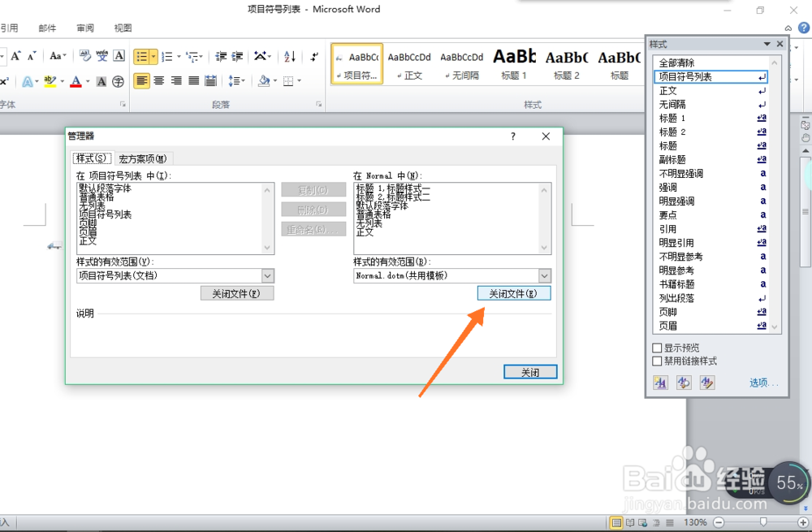
Task: Check the 禁用链接样式 checkbox
Action: pos(657,361)
